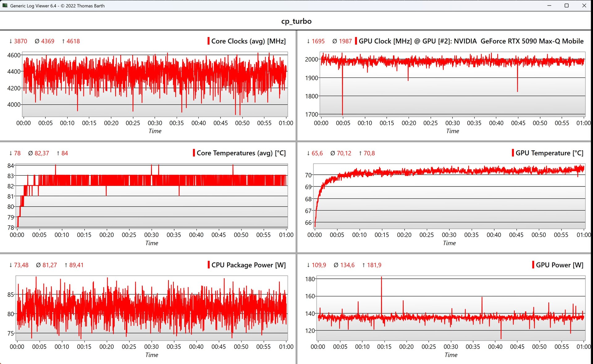
Task: Click red legend marker beside GPU Clock
Action: tap(356, 41)
